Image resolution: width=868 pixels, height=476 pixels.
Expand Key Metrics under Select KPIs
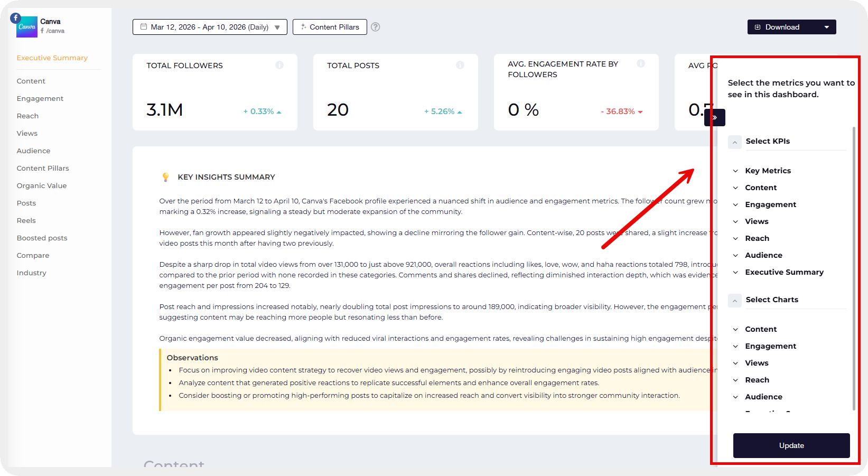(735, 171)
